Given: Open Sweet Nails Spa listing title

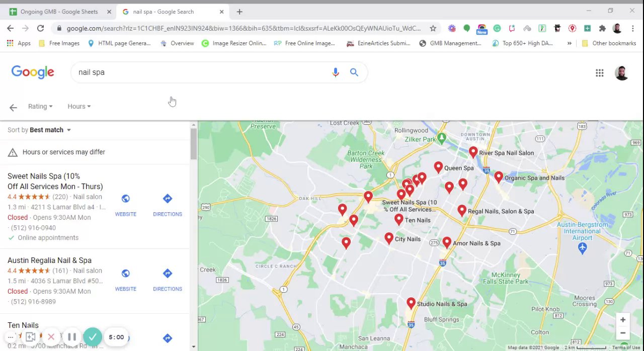Looking at the screenshot, I should click(55, 181).
